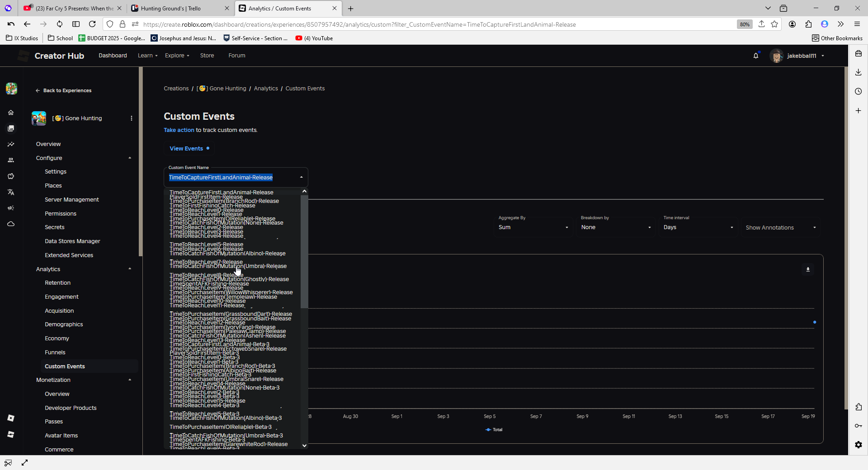Adjust the 80% zoom indicator in address bar

tap(744, 24)
